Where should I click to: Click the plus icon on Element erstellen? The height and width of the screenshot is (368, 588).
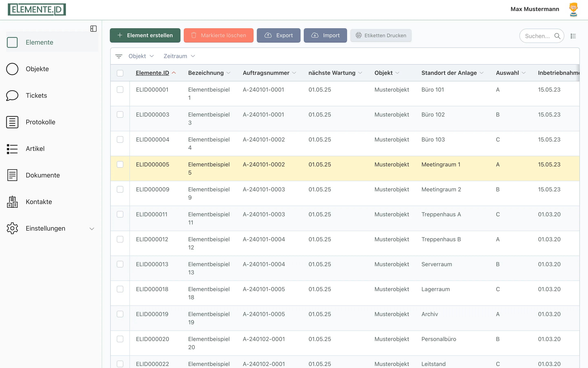tap(120, 35)
